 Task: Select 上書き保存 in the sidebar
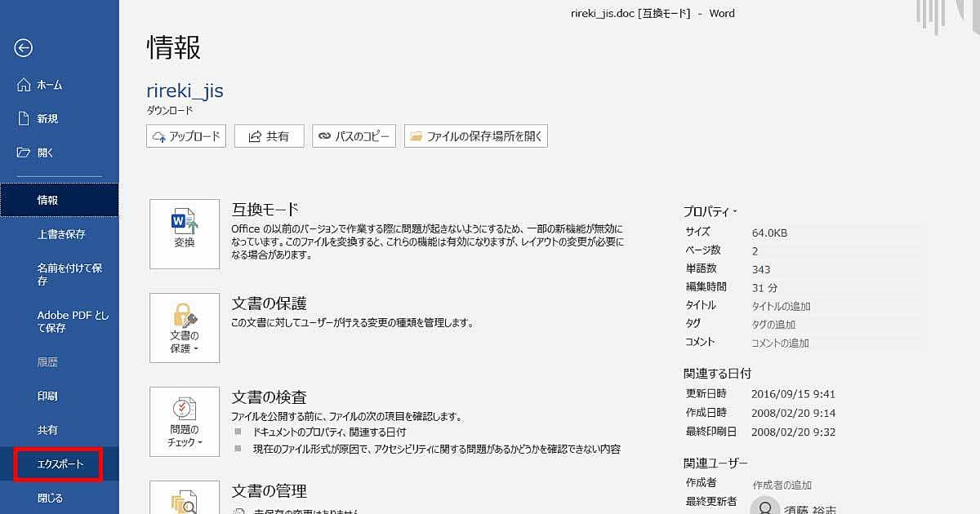pyautogui.click(x=60, y=234)
